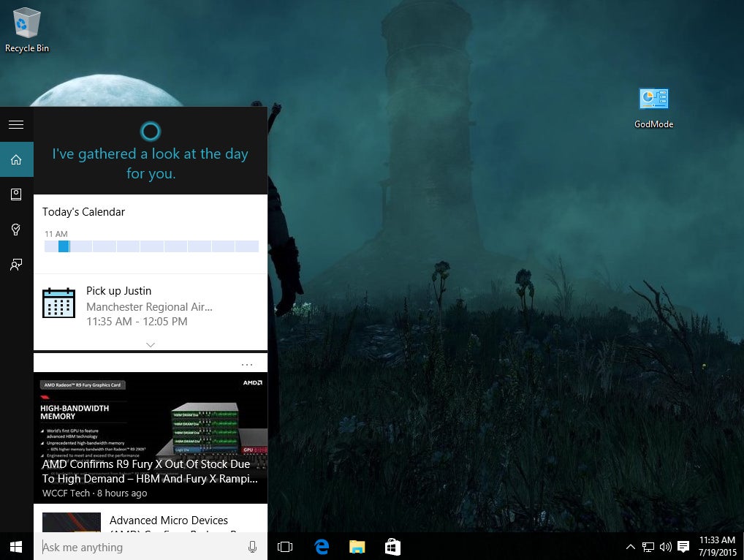Open network status tray icon

click(648, 547)
